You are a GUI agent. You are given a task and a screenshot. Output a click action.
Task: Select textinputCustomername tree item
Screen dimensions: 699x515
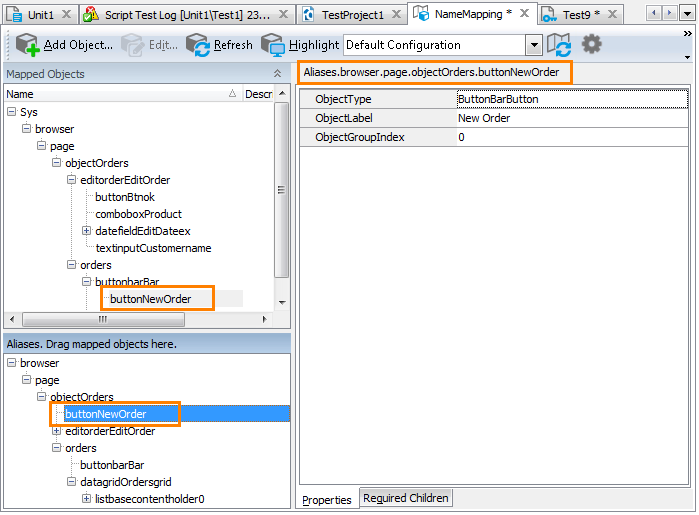153,248
